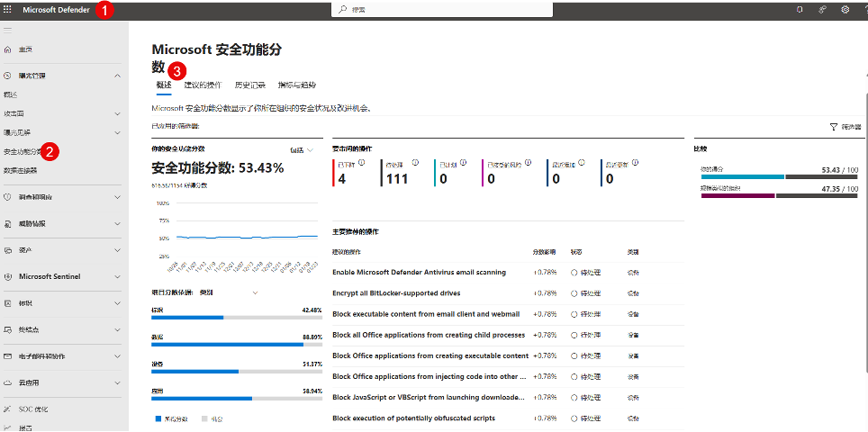Image resolution: width=868 pixels, height=432 pixels.
Task: Click the 47.35 / 100 comparison bar
Action: (x=779, y=195)
